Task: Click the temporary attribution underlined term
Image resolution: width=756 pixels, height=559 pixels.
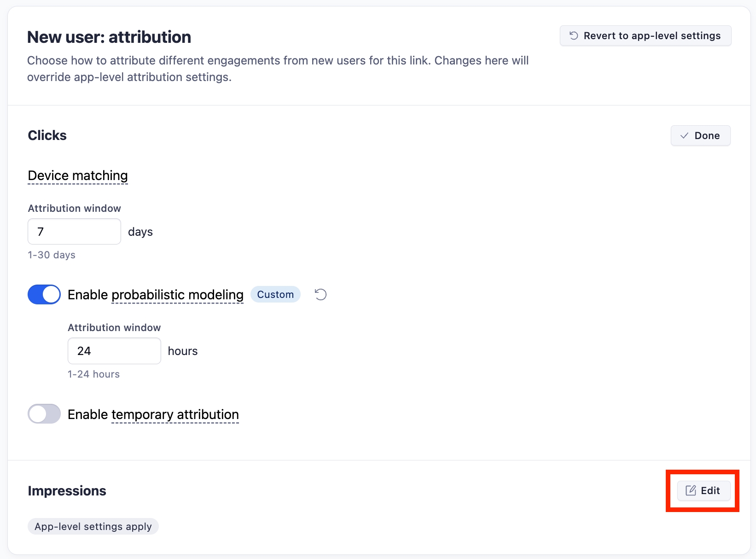Action: [175, 414]
